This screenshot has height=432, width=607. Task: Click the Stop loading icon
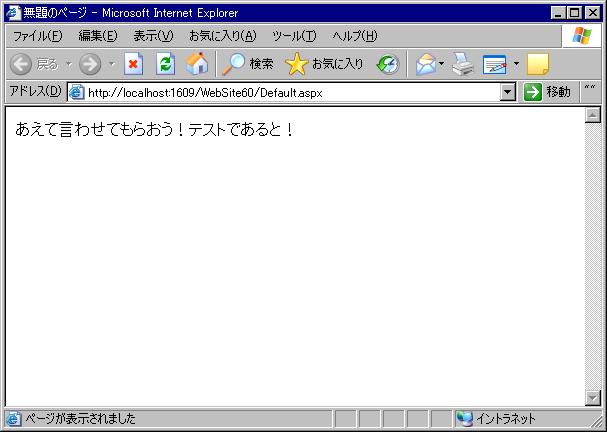[x=134, y=64]
